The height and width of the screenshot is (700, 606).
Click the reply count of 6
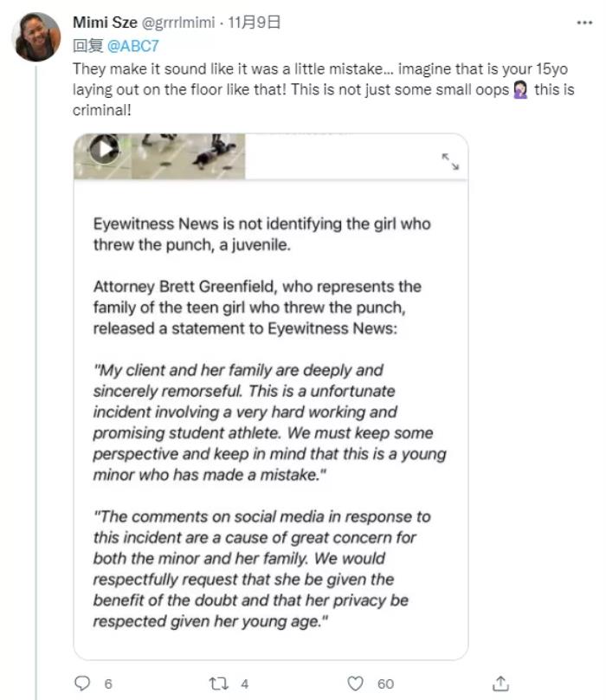tap(108, 684)
